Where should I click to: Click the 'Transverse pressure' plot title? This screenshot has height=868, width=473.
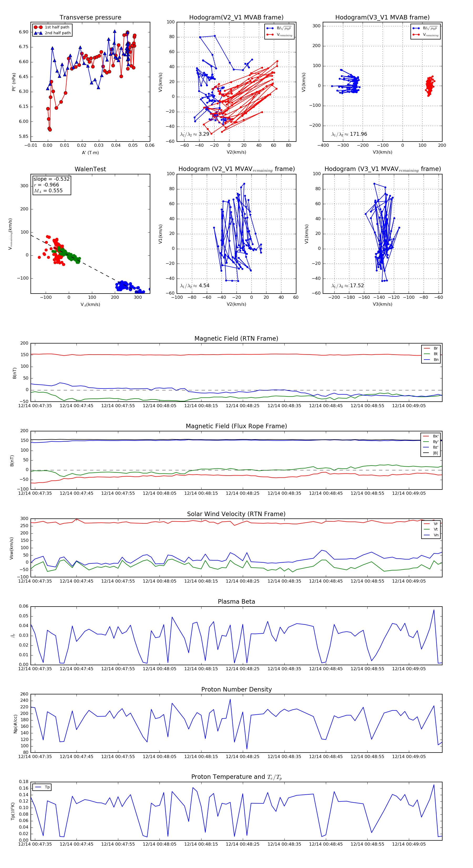click(90, 18)
